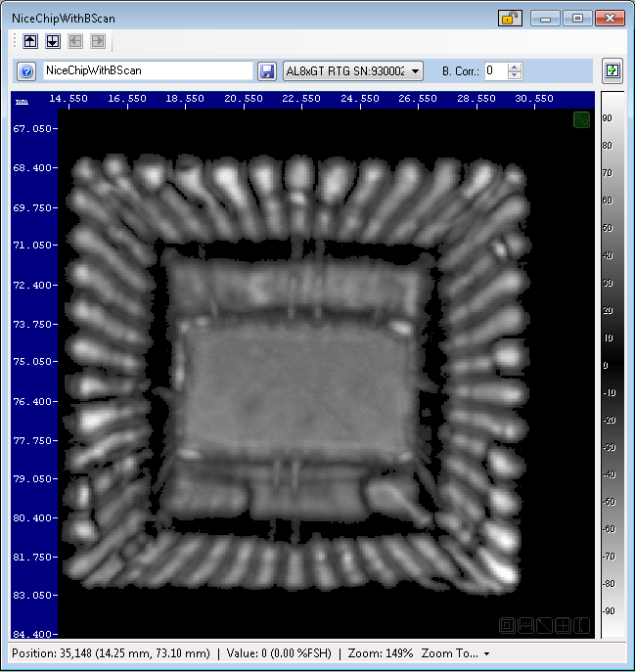This screenshot has width=635, height=672.
Task: Click the import (up arrow) toolbar icon
Action: pyautogui.click(x=30, y=41)
